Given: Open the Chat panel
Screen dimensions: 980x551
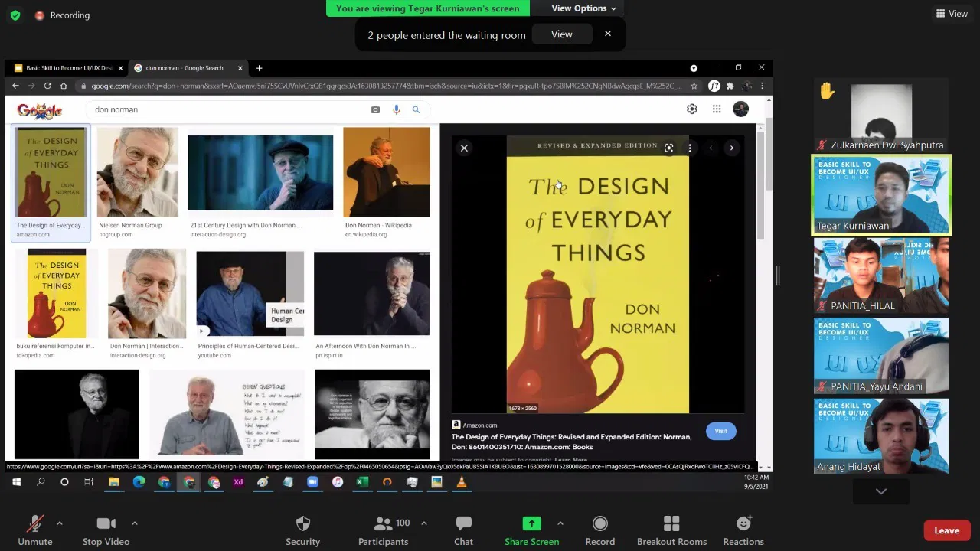Looking at the screenshot, I should click(x=463, y=524).
